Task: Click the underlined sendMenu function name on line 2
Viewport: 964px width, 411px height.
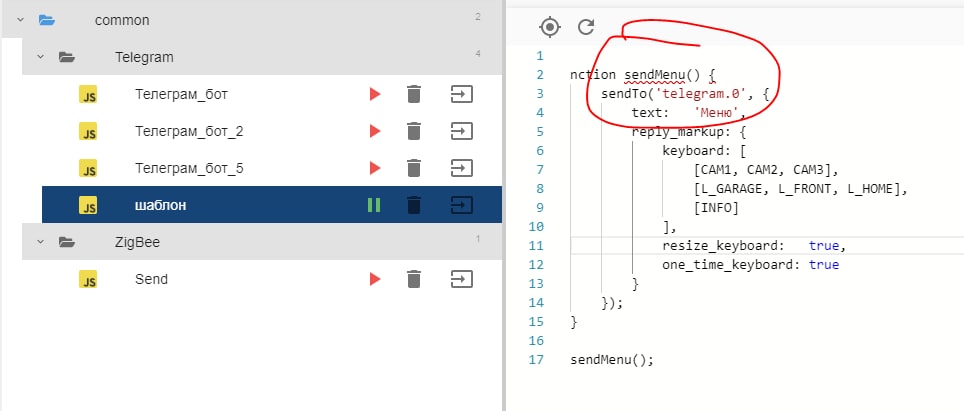Action: coord(655,75)
